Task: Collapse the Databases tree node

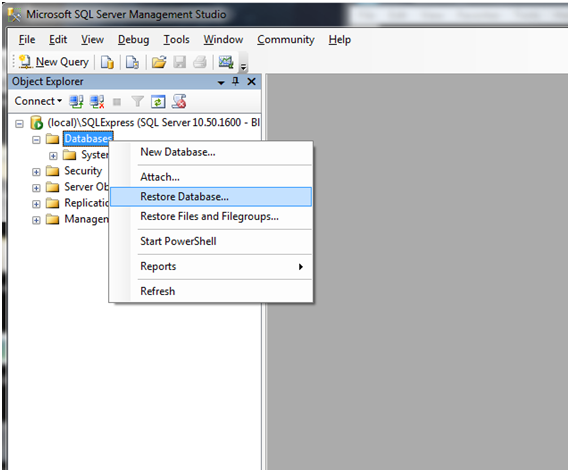Action: click(36, 140)
